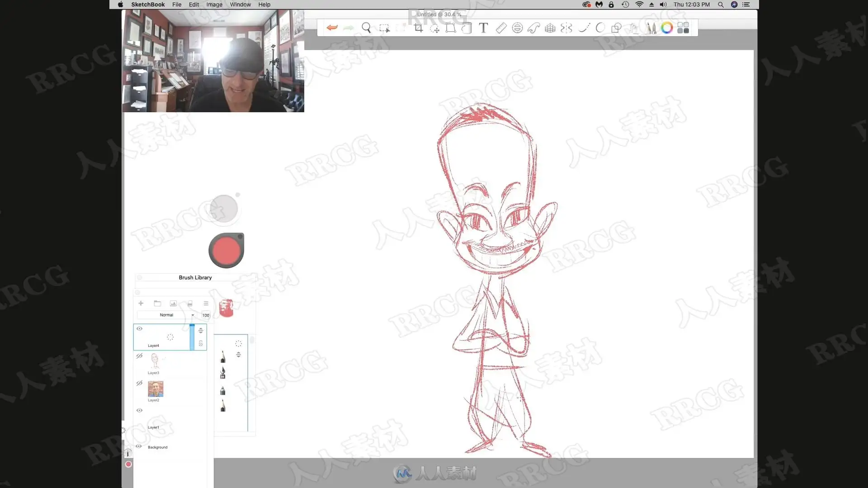This screenshot has height=488, width=868.
Task: Add a new layer with plus icon
Action: [x=141, y=303]
